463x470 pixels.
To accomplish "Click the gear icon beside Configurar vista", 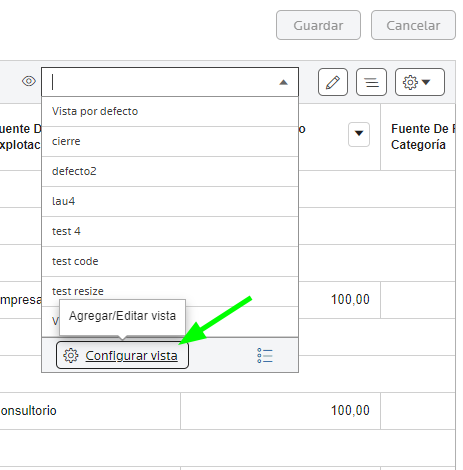I will (71, 356).
